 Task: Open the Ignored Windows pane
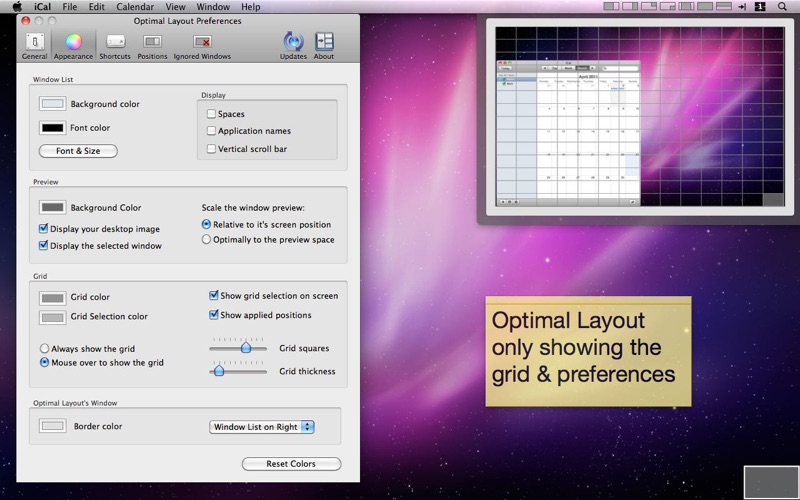(x=202, y=46)
